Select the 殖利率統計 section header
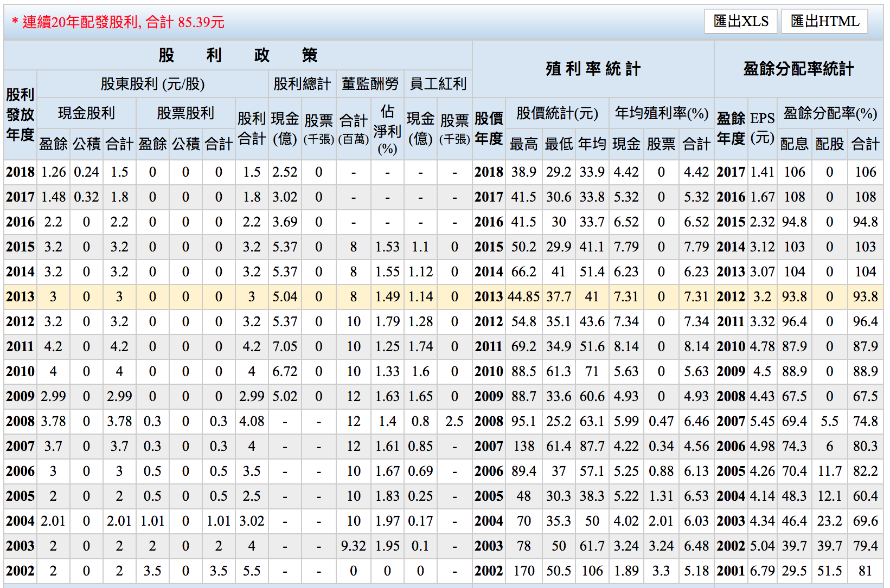The width and height of the screenshot is (890, 588). click(x=593, y=69)
